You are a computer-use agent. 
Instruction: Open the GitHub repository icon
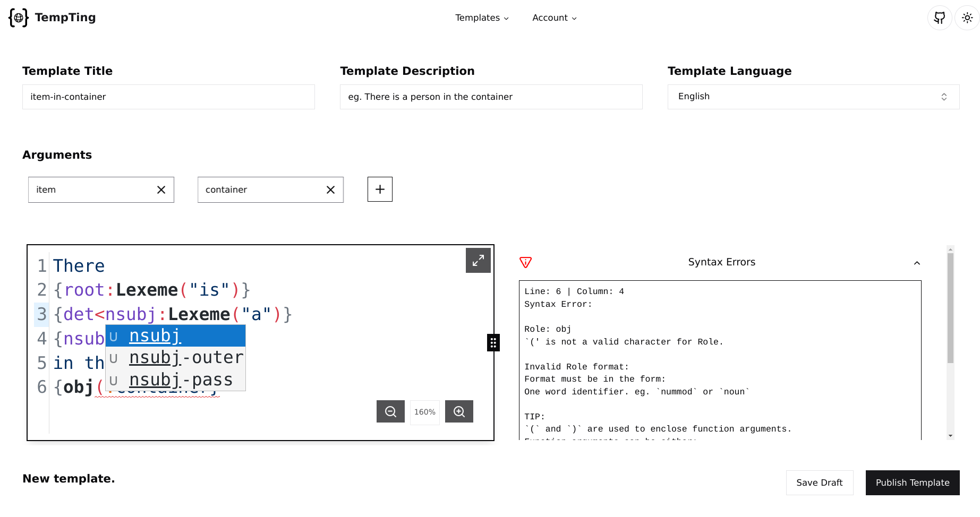939,18
